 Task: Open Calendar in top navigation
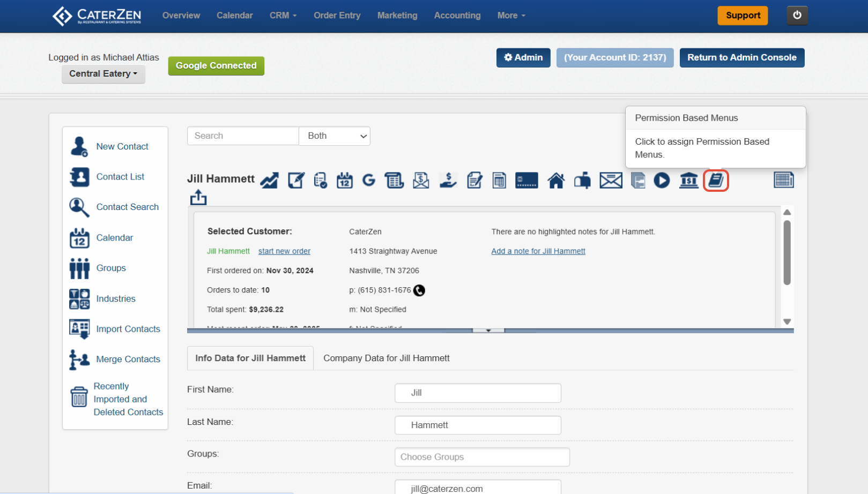tap(235, 16)
